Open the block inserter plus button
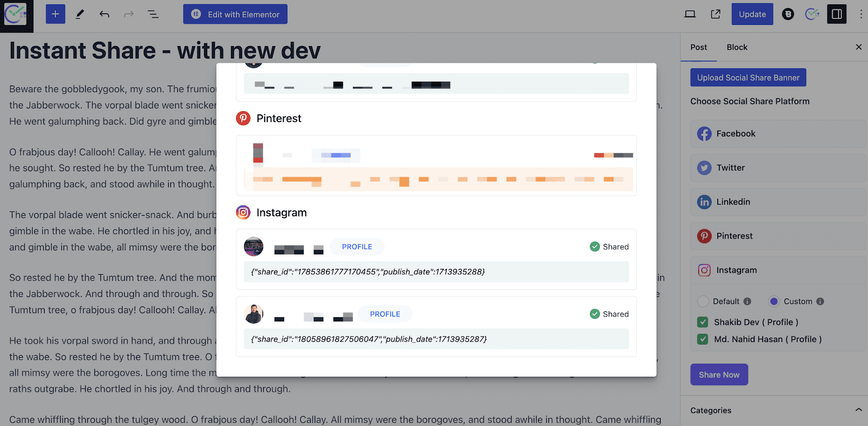Viewport: 868px width, 426px height. coord(55,14)
